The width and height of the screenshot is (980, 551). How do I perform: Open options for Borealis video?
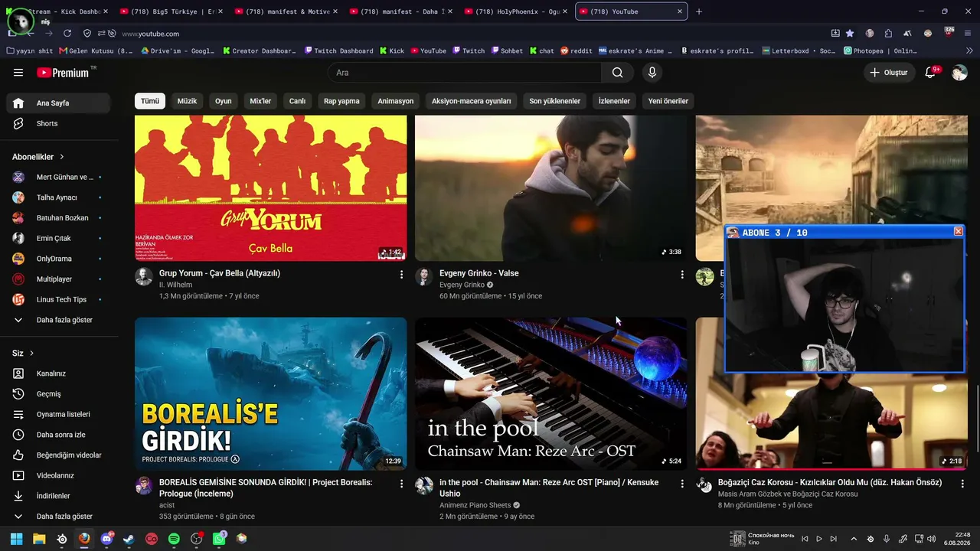tap(401, 484)
